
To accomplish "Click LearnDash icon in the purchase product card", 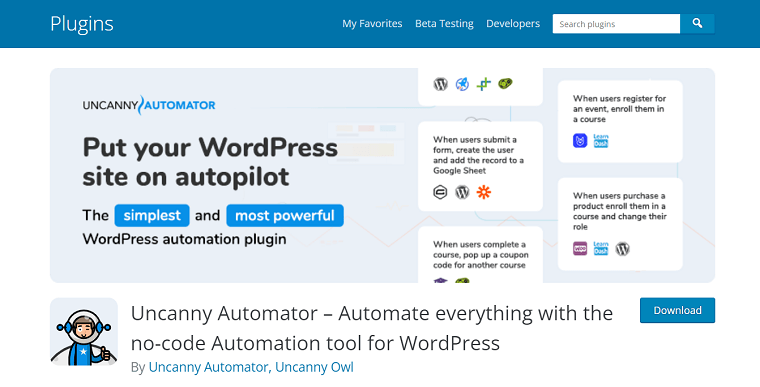I will point(601,248).
